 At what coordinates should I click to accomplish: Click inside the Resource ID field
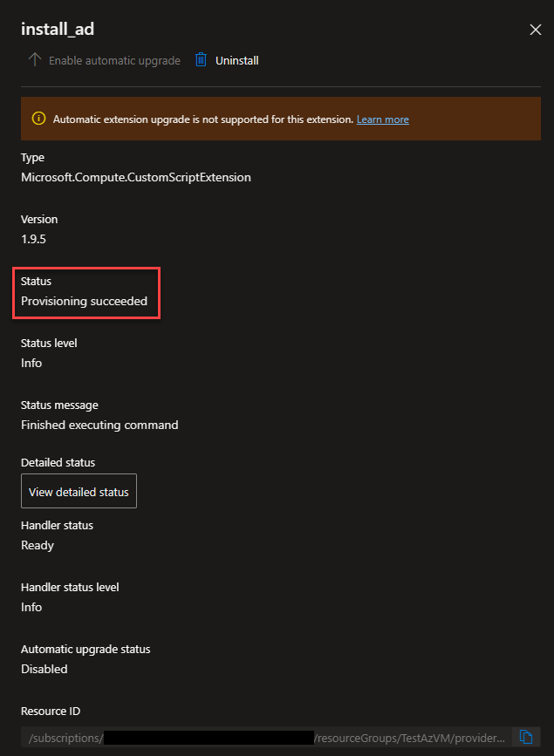[x=262, y=737]
